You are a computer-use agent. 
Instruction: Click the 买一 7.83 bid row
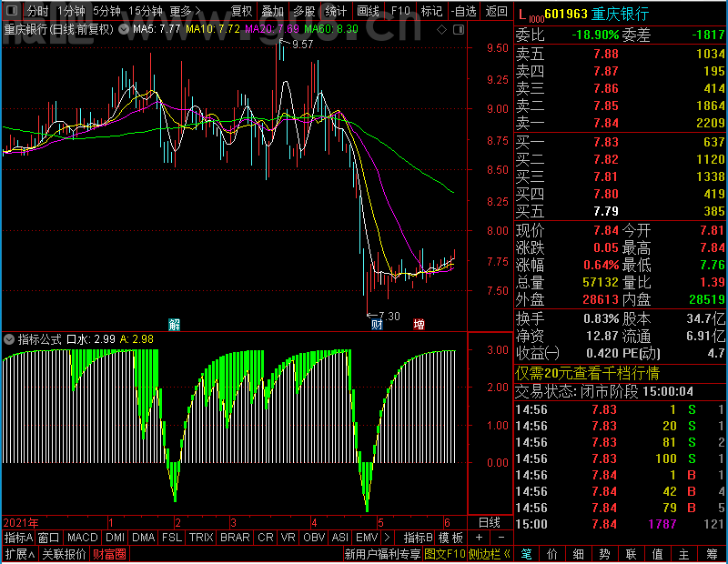click(x=621, y=142)
